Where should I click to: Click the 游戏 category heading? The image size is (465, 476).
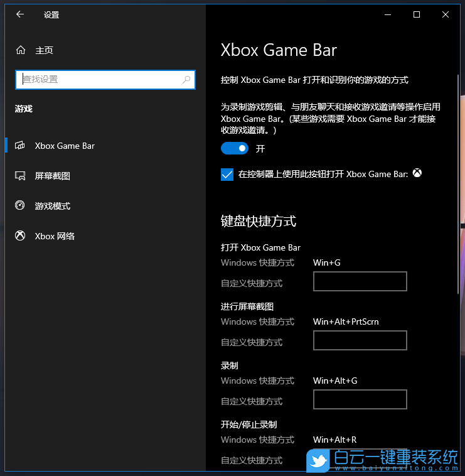tap(24, 109)
